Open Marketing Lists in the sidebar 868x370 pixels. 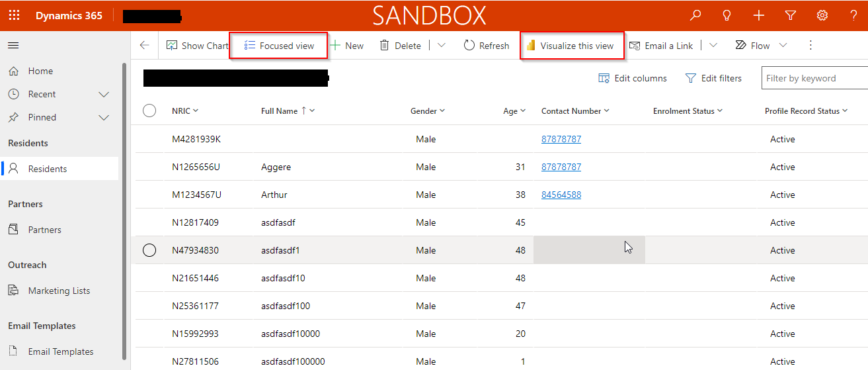pyautogui.click(x=59, y=291)
